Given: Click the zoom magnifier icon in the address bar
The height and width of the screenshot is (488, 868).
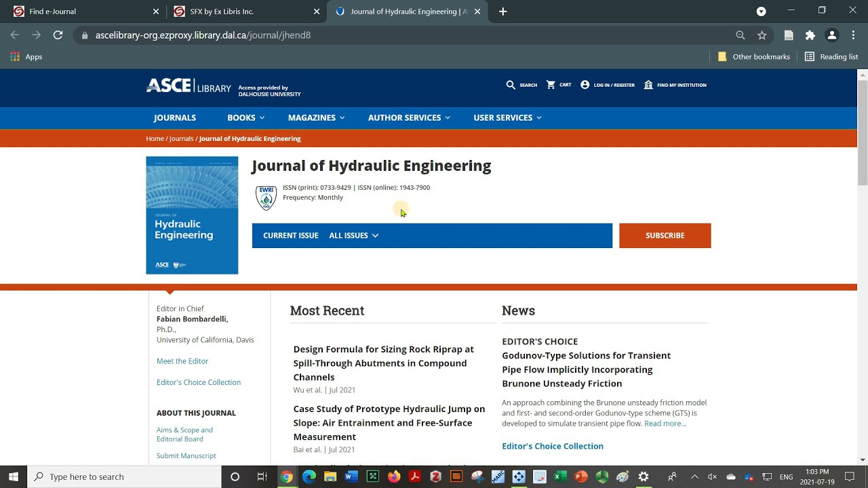Looking at the screenshot, I should coord(741,35).
